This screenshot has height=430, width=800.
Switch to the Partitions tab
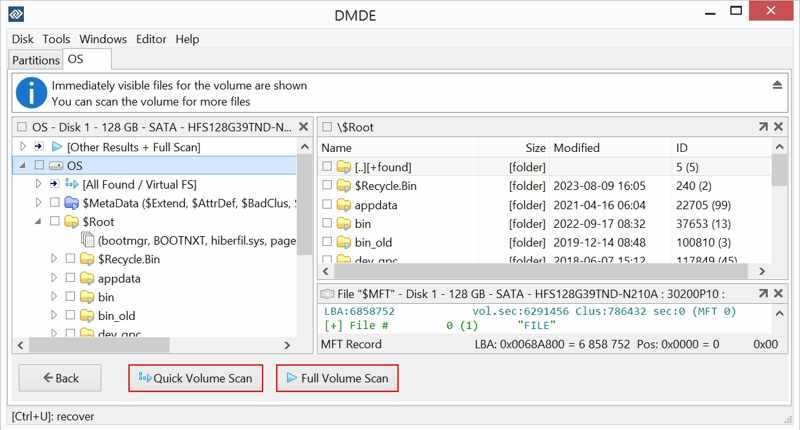point(36,60)
